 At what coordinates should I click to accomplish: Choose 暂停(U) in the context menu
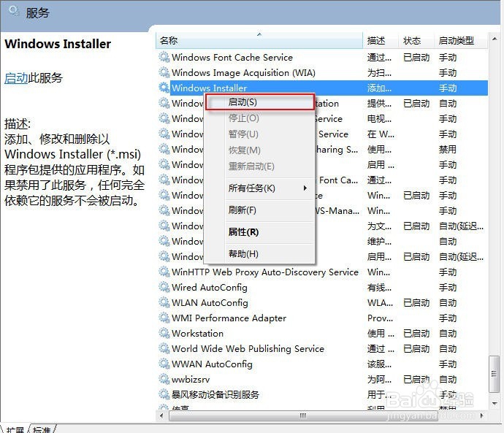coord(260,134)
